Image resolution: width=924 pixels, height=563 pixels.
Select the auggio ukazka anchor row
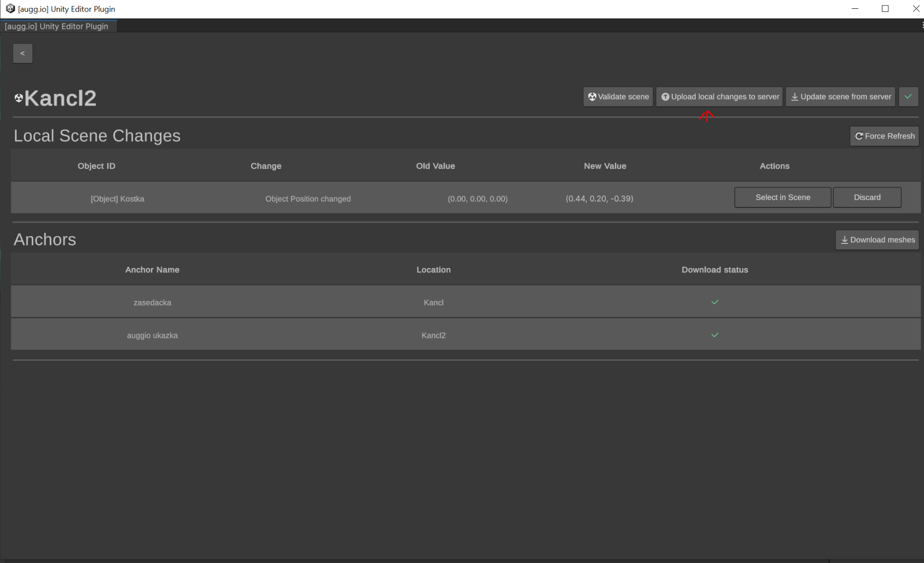click(152, 335)
